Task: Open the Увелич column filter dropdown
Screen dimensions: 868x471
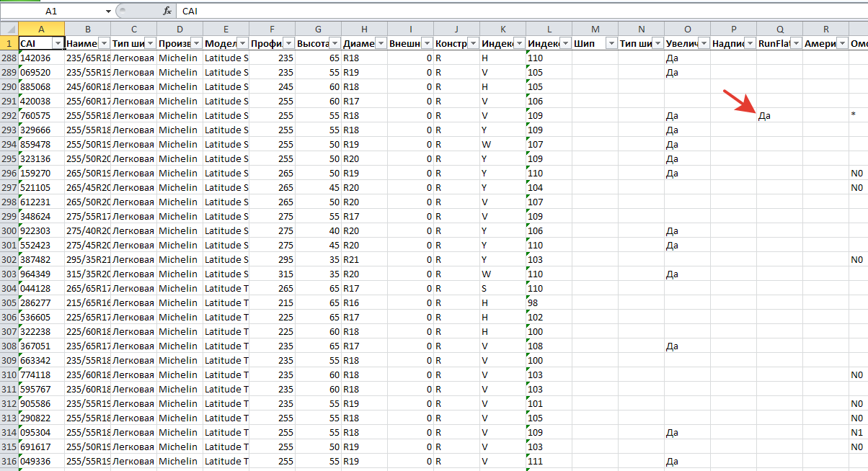Action: [x=703, y=43]
